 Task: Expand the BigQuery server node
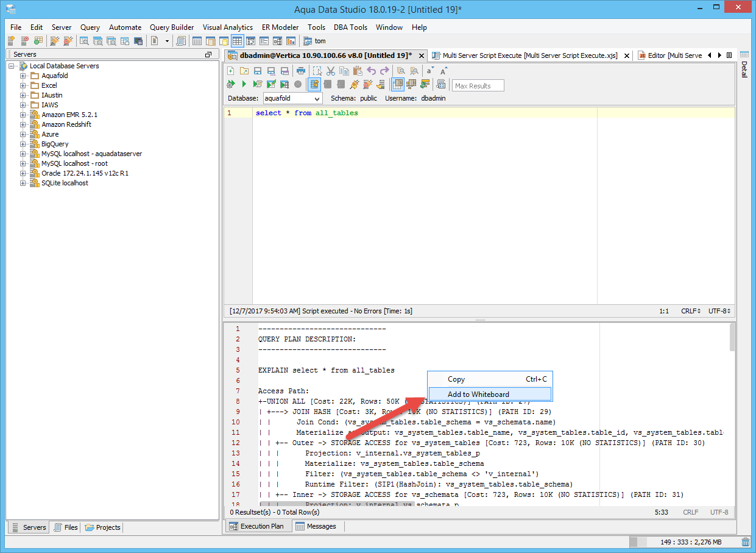[23, 144]
